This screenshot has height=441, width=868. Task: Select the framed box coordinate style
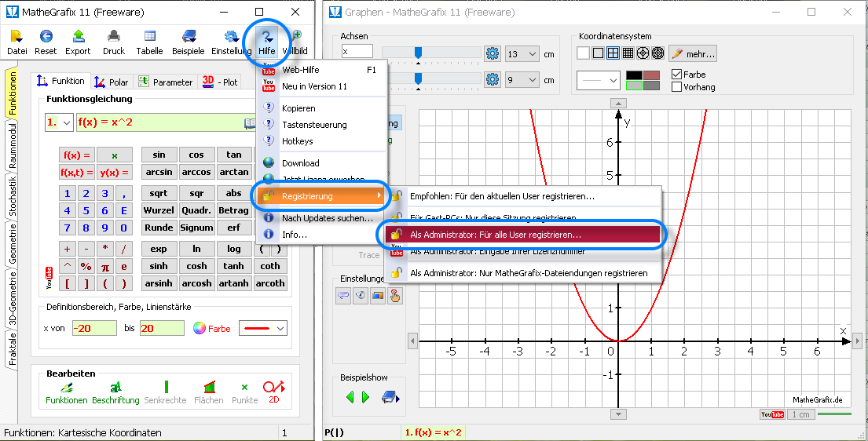(598, 53)
